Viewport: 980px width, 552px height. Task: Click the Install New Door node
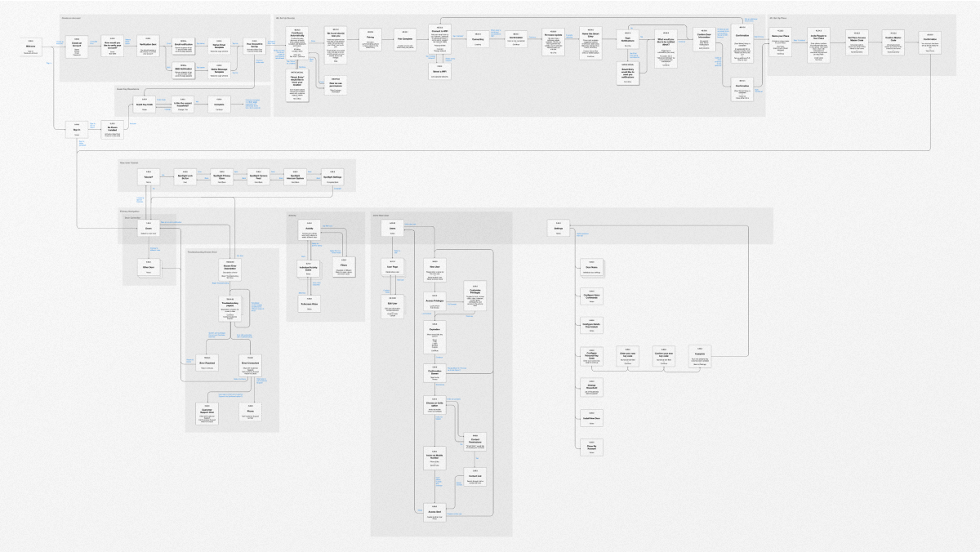click(x=590, y=419)
